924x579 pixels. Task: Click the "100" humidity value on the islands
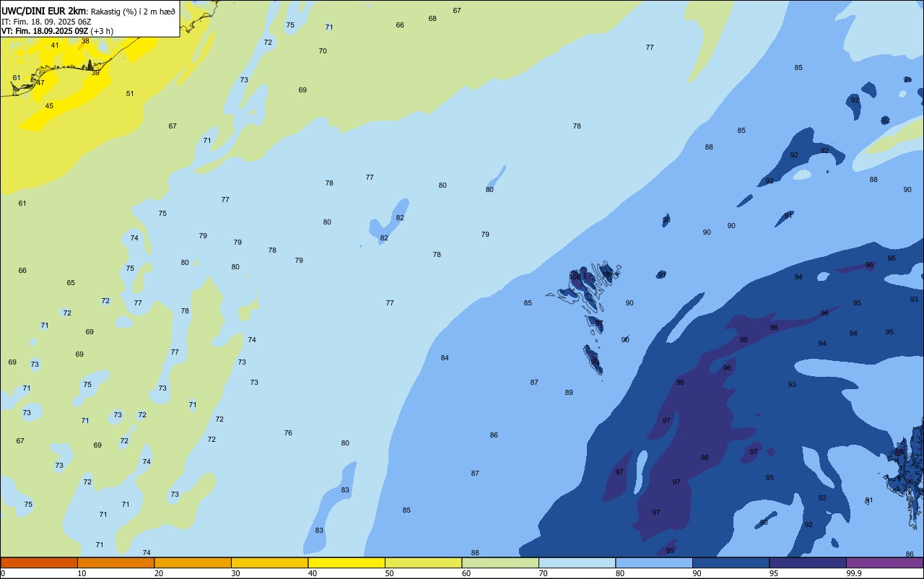click(x=575, y=277)
